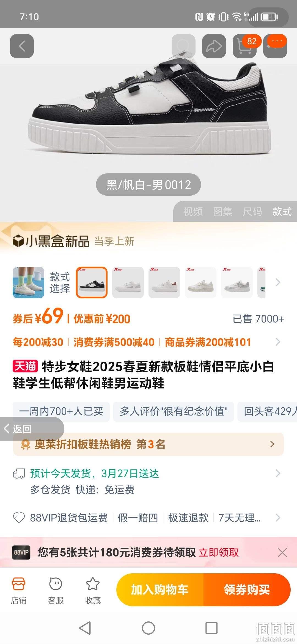Viewport: 297px width, 644px height.
Task: Switch to the 尺码 size tab
Action: click(252, 212)
